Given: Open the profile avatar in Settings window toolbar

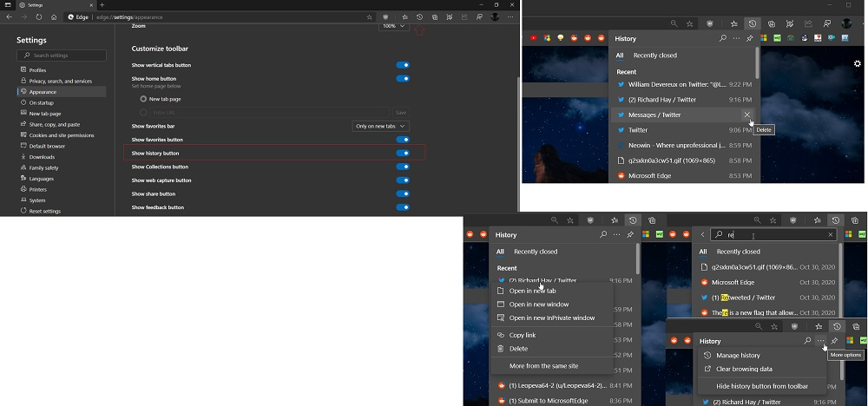Looking at the screenshot, I should click(495, 17).
